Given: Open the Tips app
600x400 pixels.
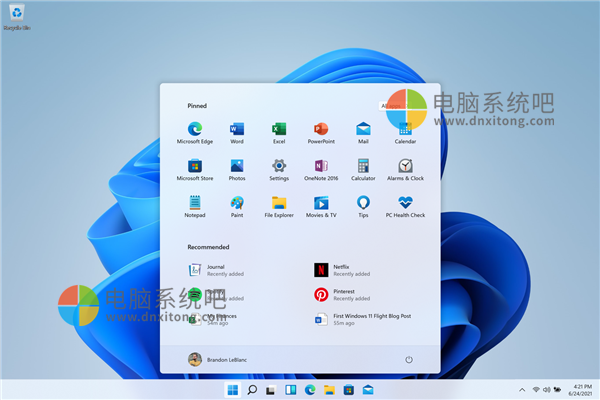Looking at the screenshot, I should [363, 206].
